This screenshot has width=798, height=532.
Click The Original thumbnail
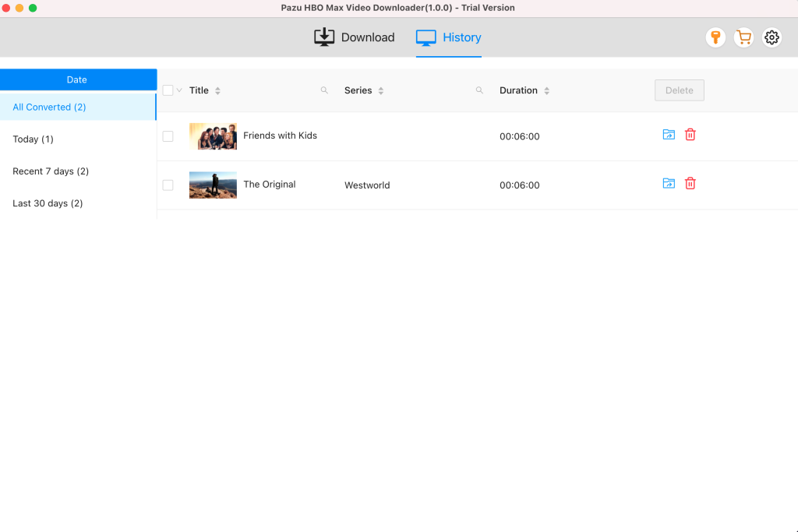213,185
